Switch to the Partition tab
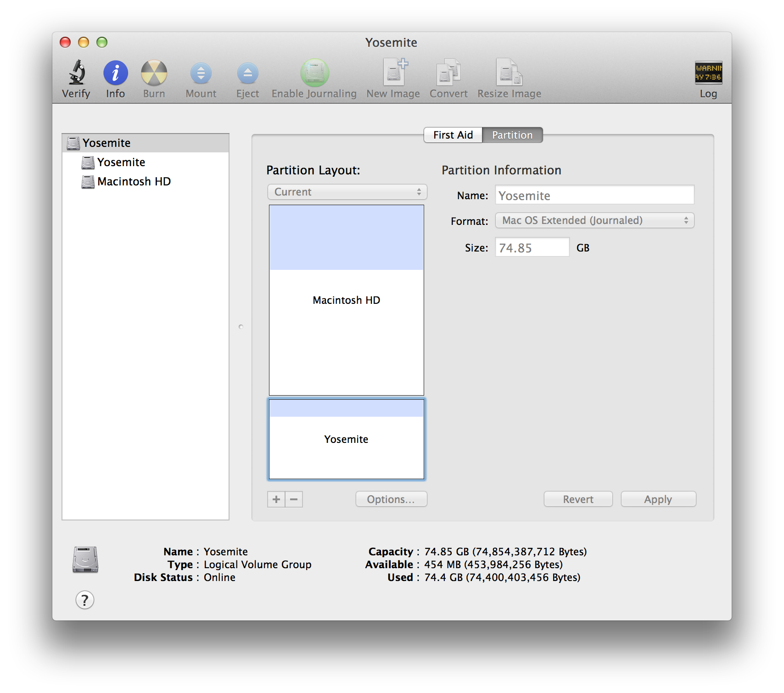This screenshot has width=784, height=693. pos(512,135)
